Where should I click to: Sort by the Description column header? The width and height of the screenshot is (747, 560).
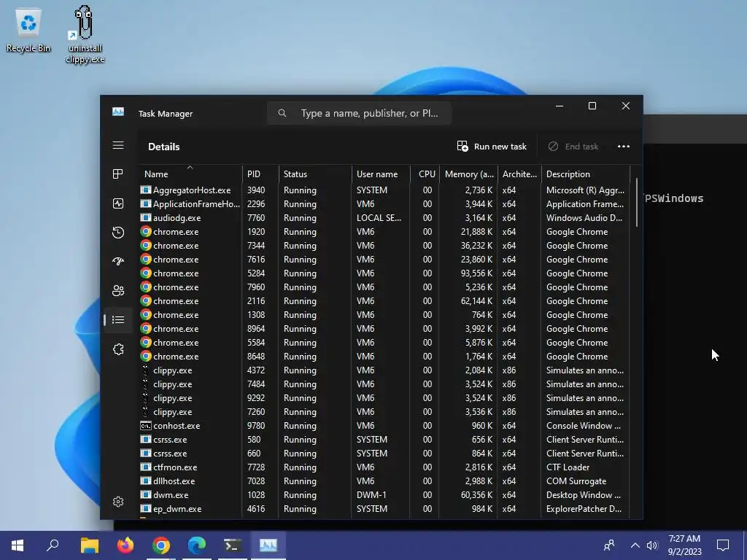pos(586,174)
